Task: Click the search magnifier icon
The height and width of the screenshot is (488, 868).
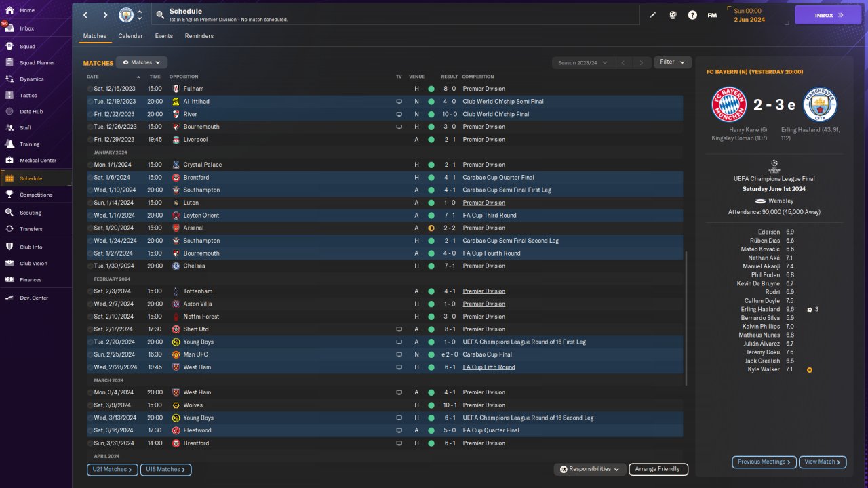Action: (159, 15)
